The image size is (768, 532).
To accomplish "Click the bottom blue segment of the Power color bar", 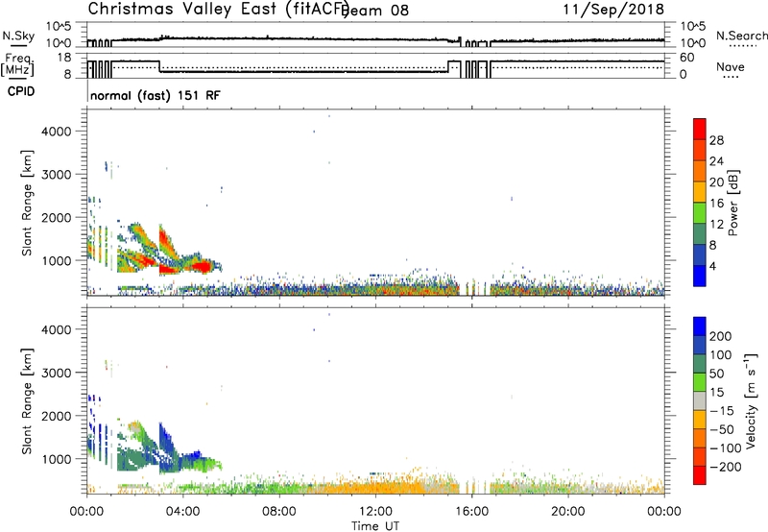I will [700, 276].
